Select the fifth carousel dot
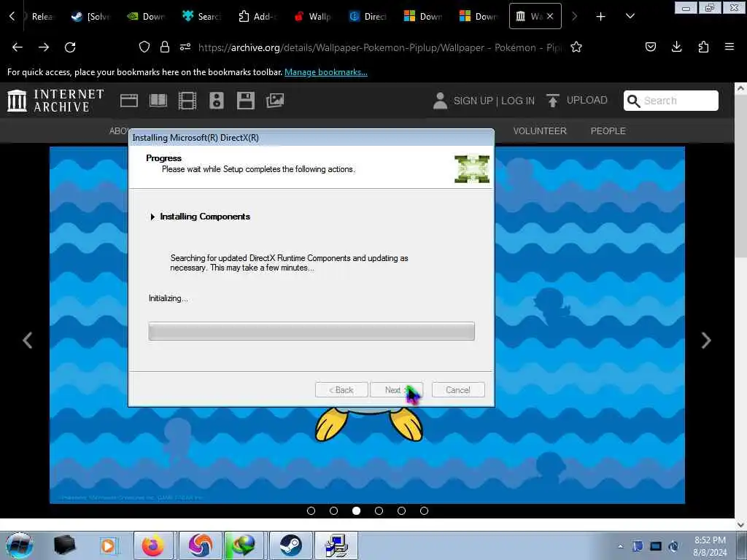747x560 pixels. click(x=402, y=510)
